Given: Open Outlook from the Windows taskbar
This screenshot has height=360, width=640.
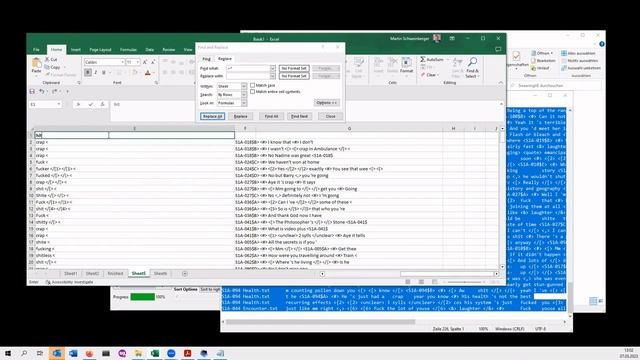Looking at the screenshot, I should point(57,353).
